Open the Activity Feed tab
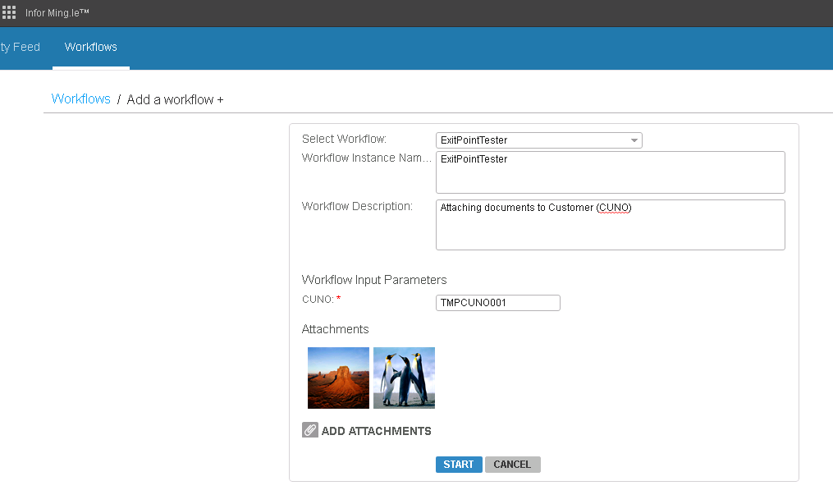Screen dimensions: 833x504 (21, 47)
